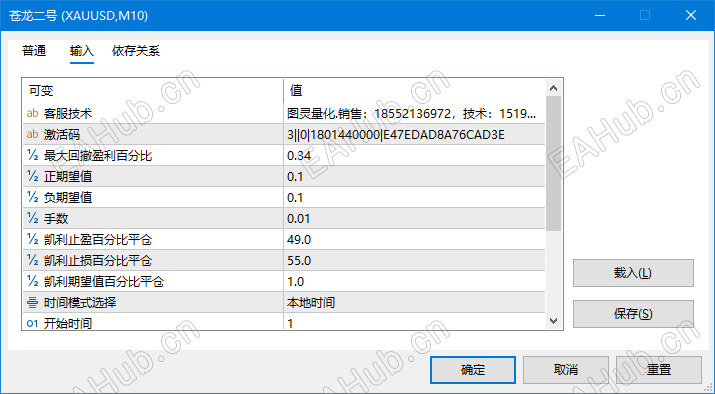Select the 输入 tab
Screen dimensions: 715x394
pyautogui.click(x=82, y=51)
